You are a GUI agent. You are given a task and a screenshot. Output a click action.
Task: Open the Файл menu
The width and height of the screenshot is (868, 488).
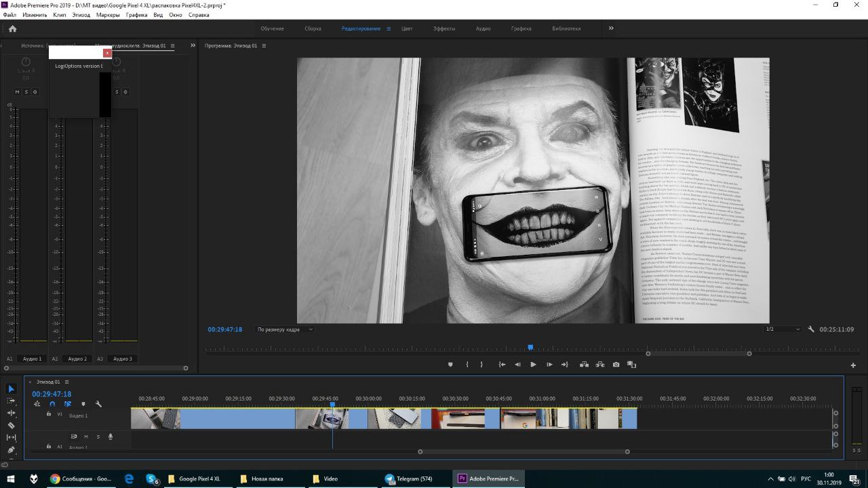click(9, 14)
